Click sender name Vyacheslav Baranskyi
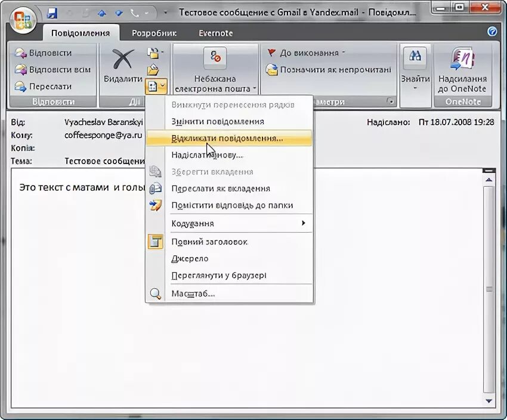 (103, 122)
